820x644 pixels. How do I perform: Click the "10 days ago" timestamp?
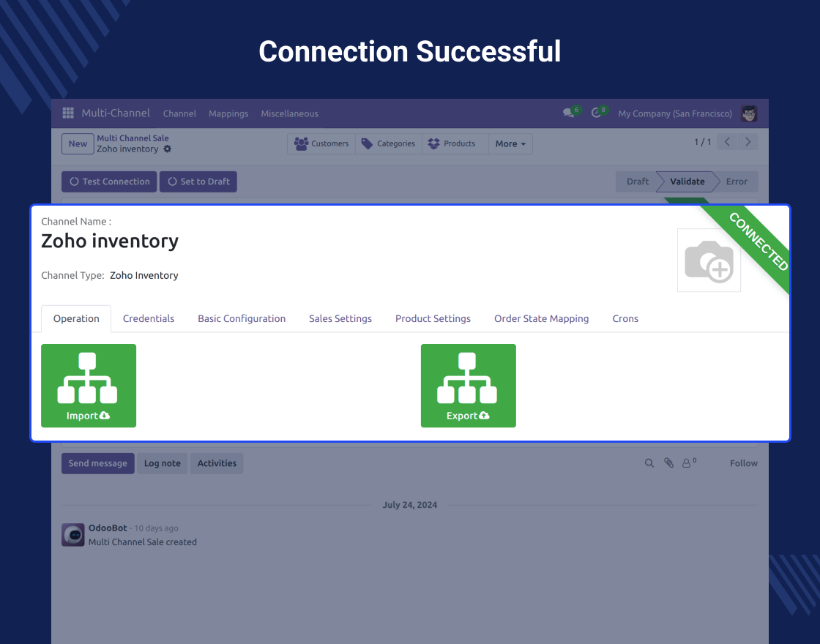[x=157, y=528]
